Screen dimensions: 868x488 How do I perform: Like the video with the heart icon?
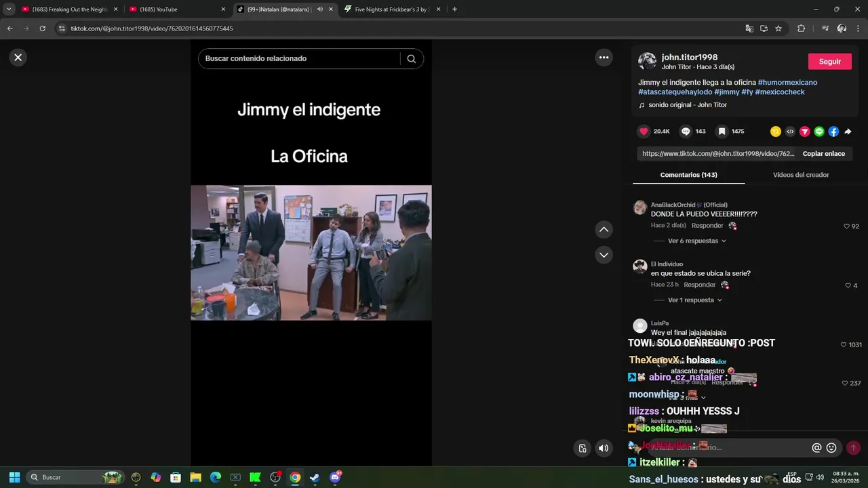click(644, 131)
